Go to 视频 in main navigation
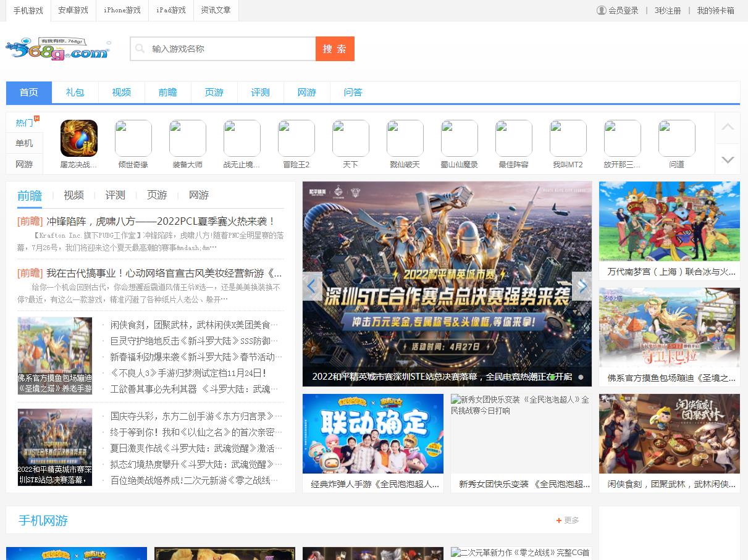748x560 pixels. [122, 93]
